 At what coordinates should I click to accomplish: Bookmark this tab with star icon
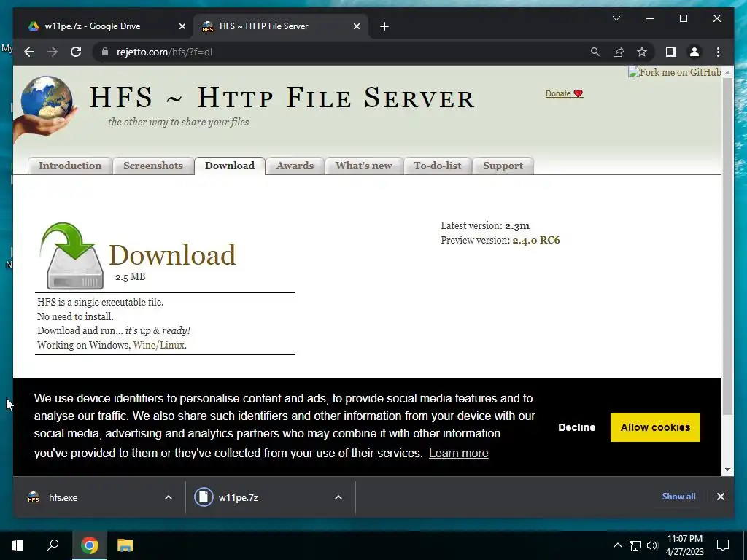coord(642,52)
